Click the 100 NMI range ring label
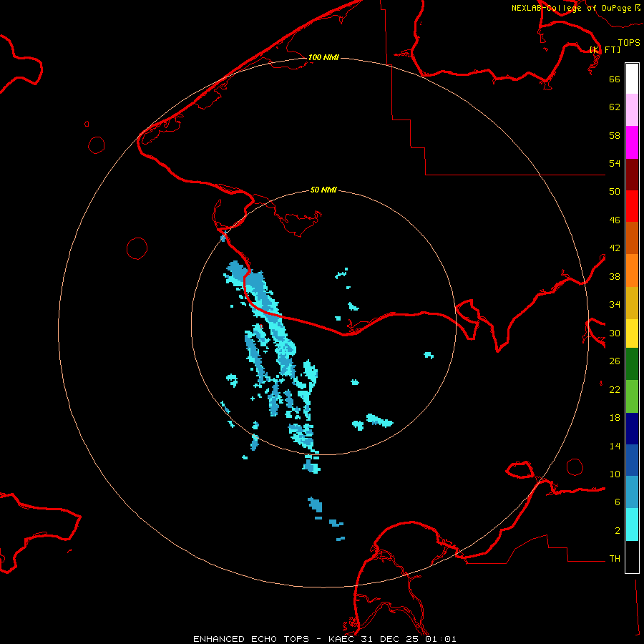Screen dimensions: 644x644 323,57
